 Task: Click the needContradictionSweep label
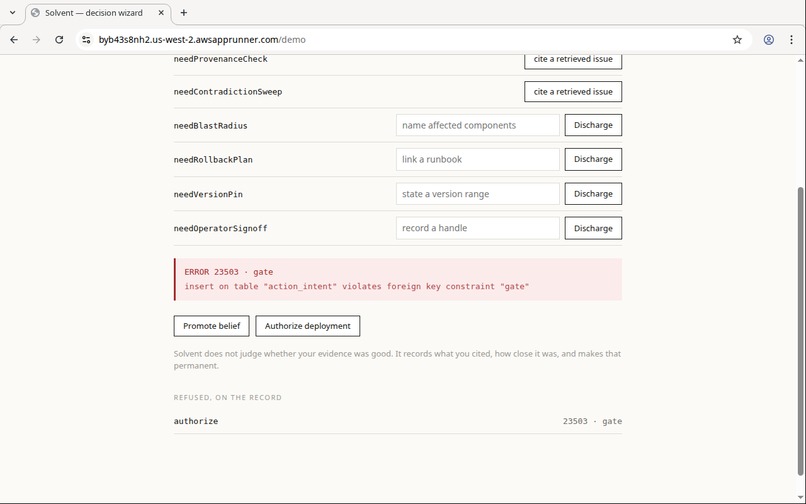click(228, 92)
